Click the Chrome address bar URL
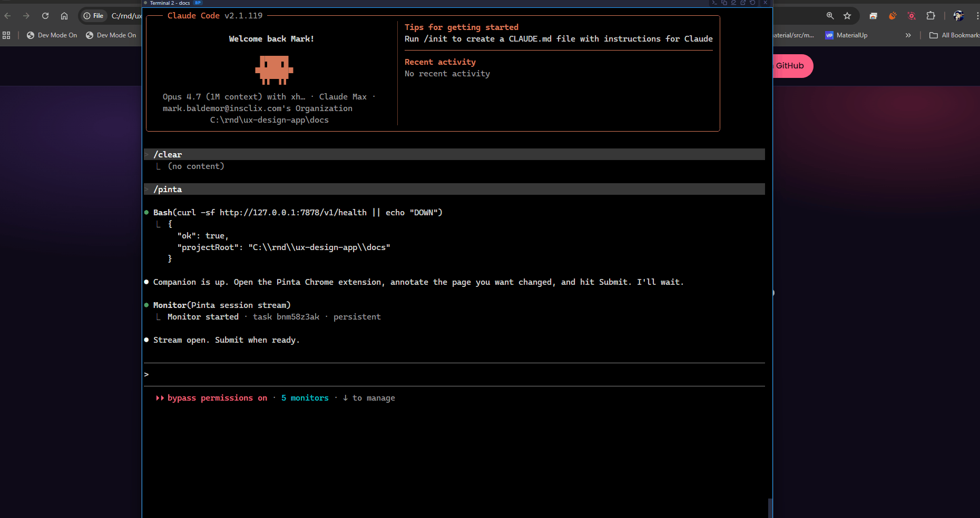 pyautogui.click(x=126, y=16)
